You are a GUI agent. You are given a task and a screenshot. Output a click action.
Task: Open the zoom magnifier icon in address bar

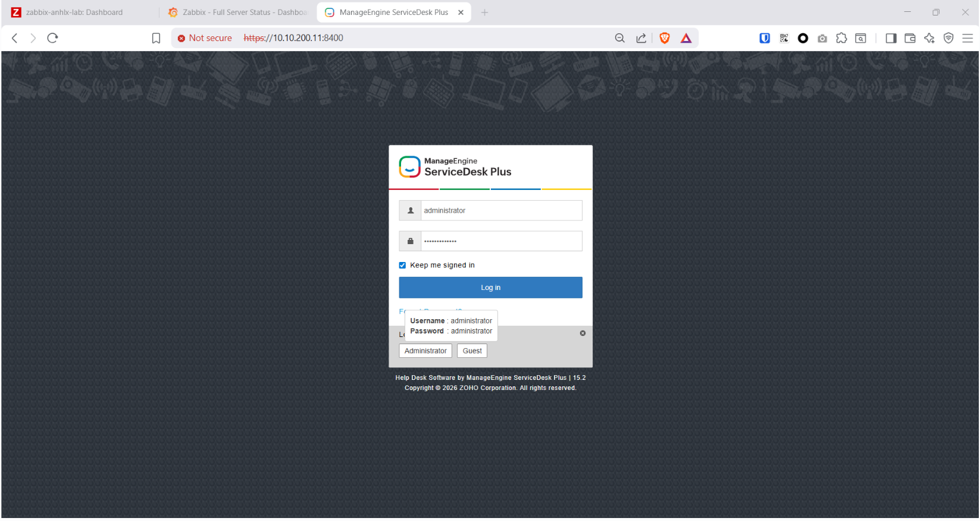[x=619, y=38]
